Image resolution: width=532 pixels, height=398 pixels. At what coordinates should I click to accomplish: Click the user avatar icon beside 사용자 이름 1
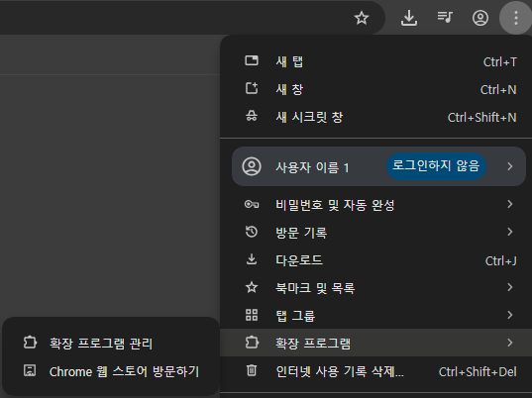tap(252, 166)
